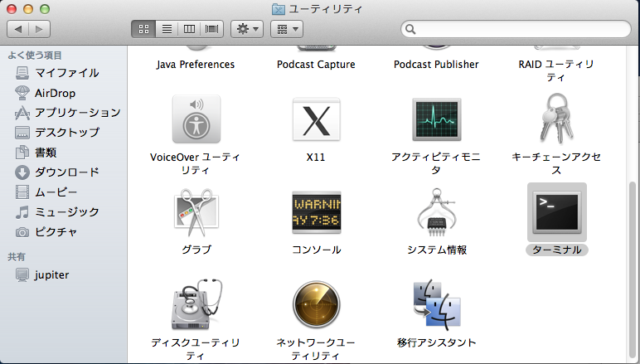This screenshot has width=640, height=364.
Task: Open アプリケーション in the sidebar
Action: coord(64,113)
